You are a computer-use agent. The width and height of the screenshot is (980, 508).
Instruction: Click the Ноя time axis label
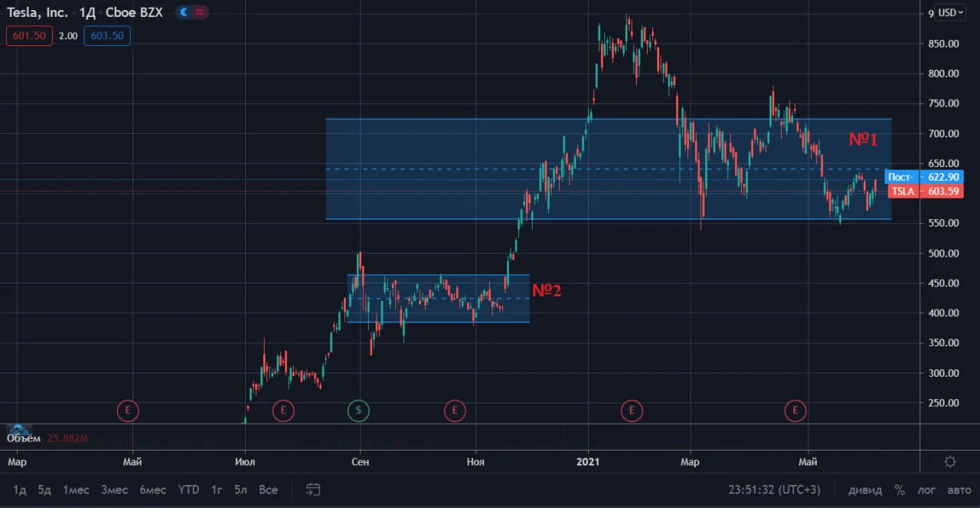(x=475, y=461)
